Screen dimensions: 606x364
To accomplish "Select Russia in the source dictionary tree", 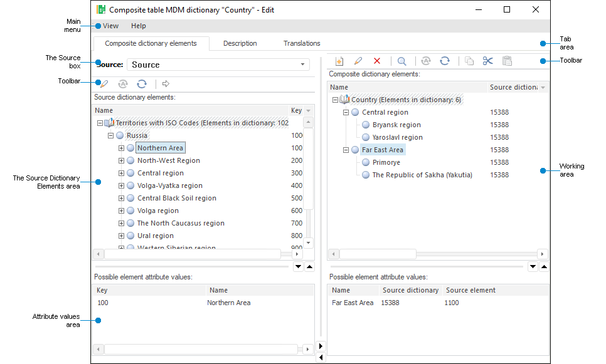I will point(139,135).
